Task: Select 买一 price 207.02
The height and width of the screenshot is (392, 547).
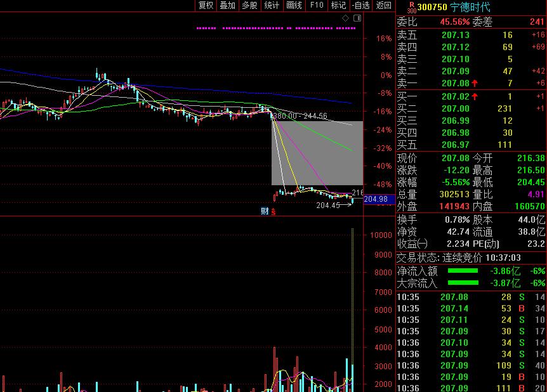Action: click(455, 96)
